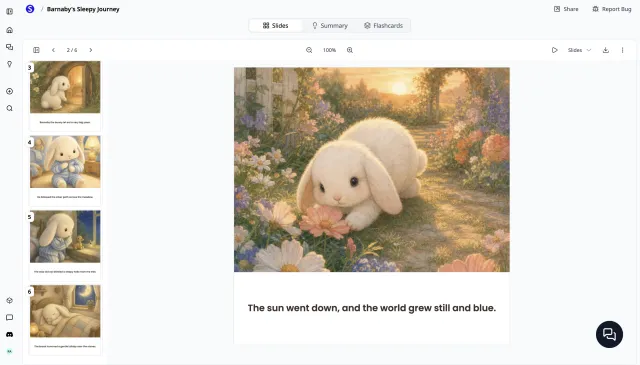This screenshot has height=365, width=640.
Task: Click the sidebar icon above the feedback icon
Action: [9, 300]
